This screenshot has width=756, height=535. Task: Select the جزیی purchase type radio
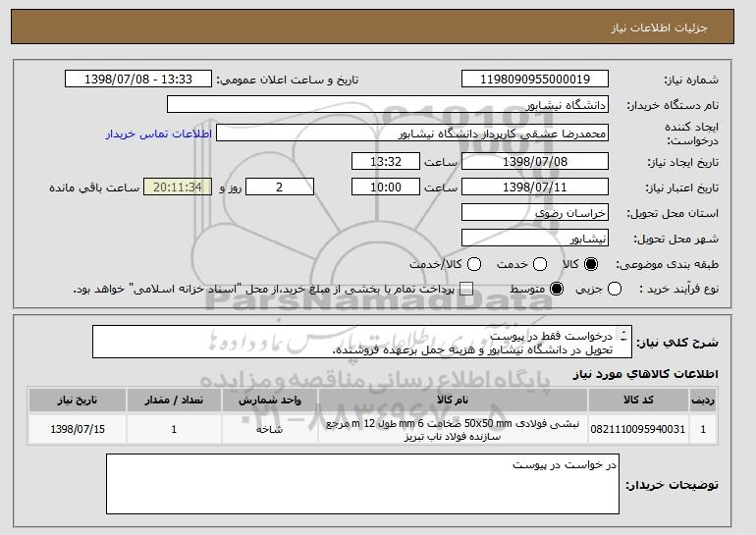(x=615, y=290)
